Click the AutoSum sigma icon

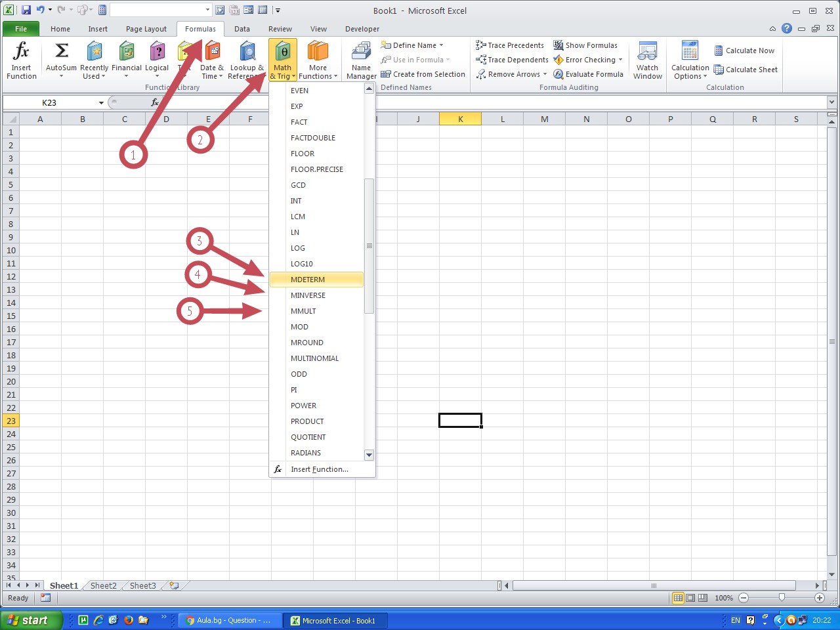(x=61, y=51)
